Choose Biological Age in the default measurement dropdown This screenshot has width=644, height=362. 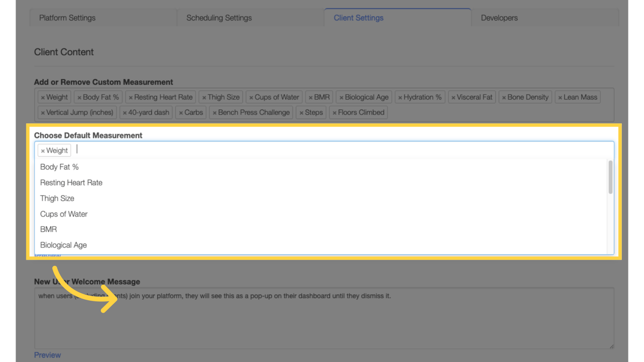[63, 245]
